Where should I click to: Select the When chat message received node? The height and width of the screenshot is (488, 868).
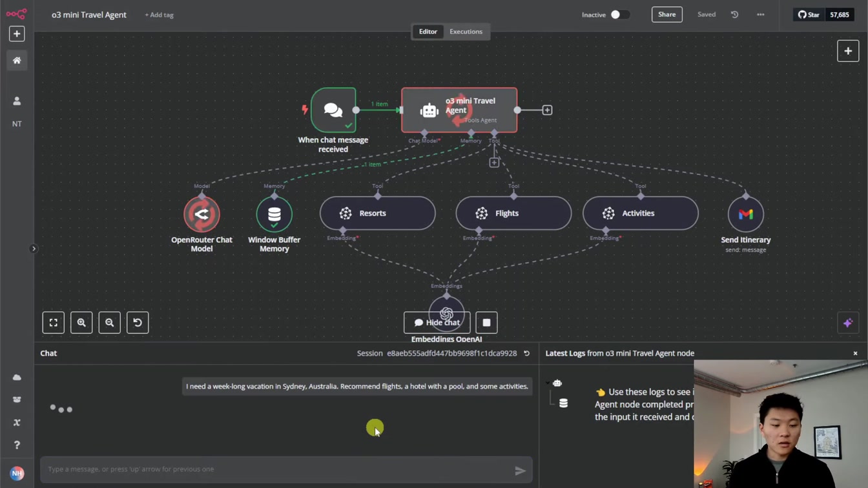333,110
